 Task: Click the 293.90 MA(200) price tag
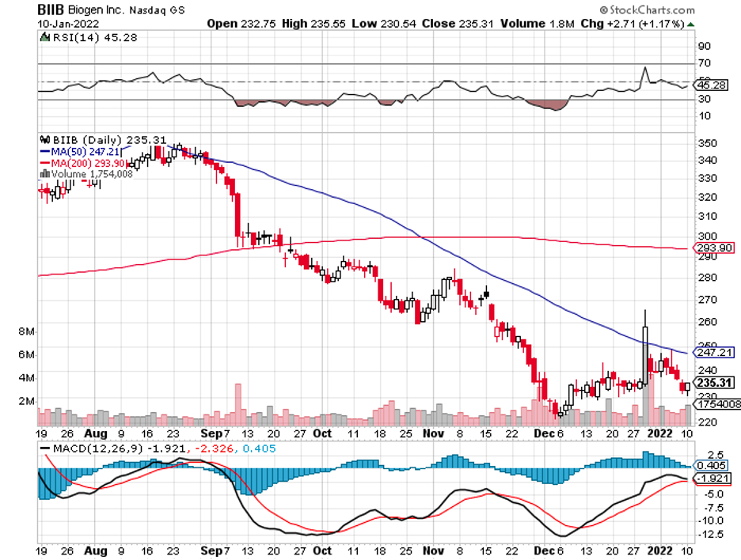713,248
